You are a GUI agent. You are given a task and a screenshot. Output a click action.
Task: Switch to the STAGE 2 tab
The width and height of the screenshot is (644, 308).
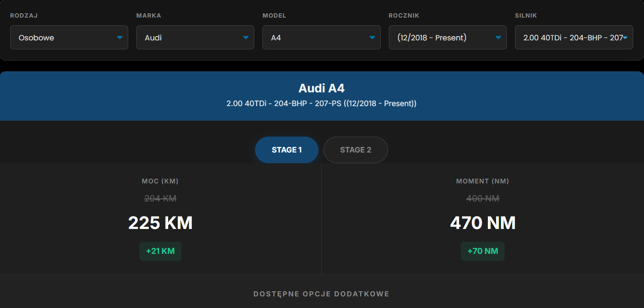pyautogui.click(x=355, y=149)
